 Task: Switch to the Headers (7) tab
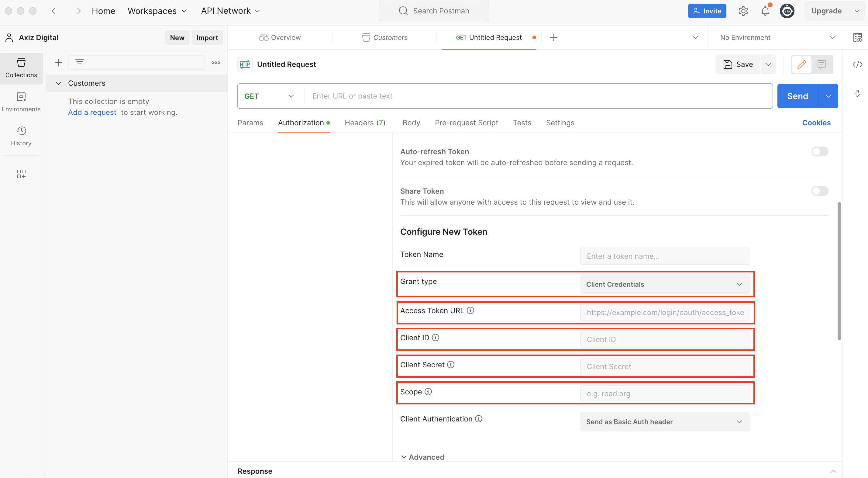coord(365,123)
